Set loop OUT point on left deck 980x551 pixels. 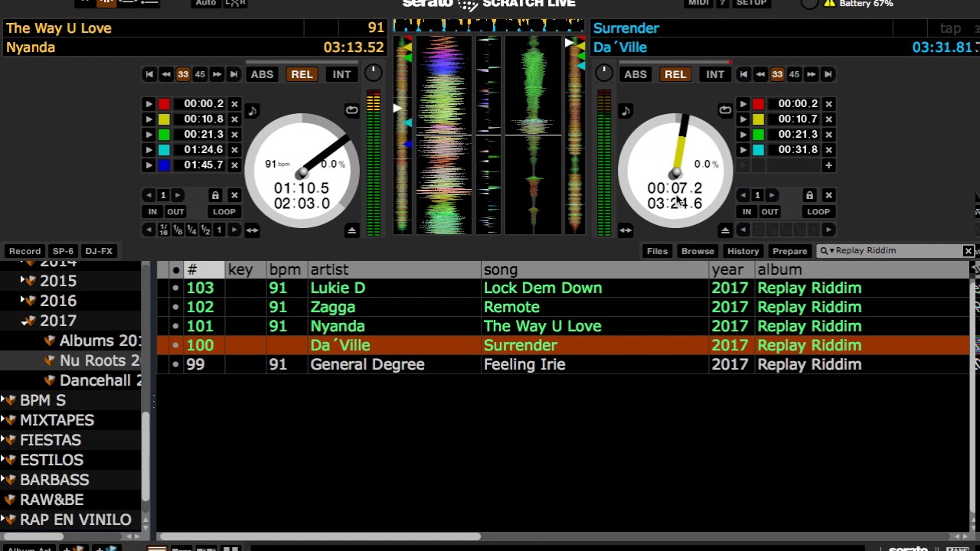pos(175,211)
